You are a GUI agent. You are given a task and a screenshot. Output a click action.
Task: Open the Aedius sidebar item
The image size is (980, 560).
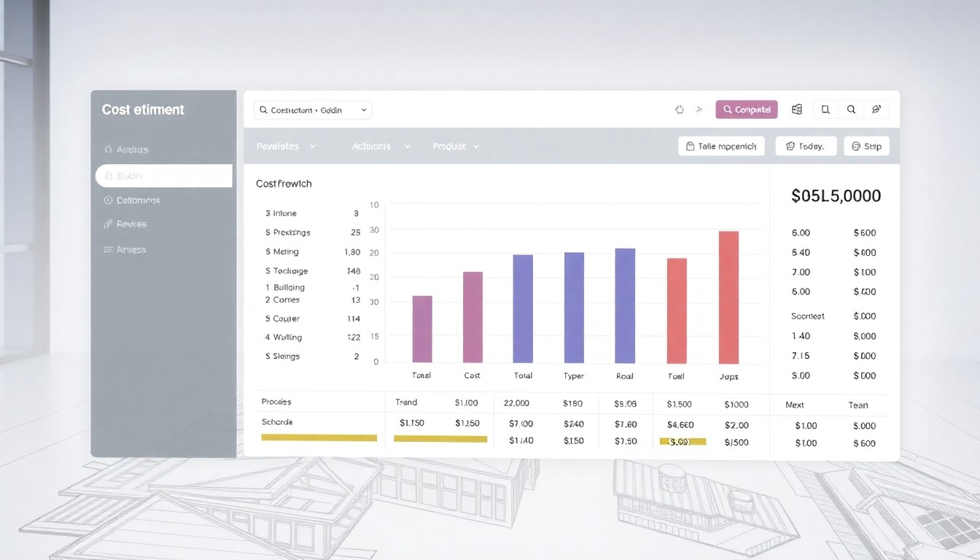coord(126,149)
